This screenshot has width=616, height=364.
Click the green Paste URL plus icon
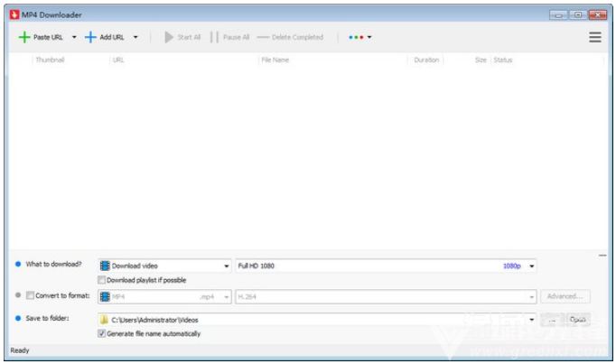pos(24,37)
